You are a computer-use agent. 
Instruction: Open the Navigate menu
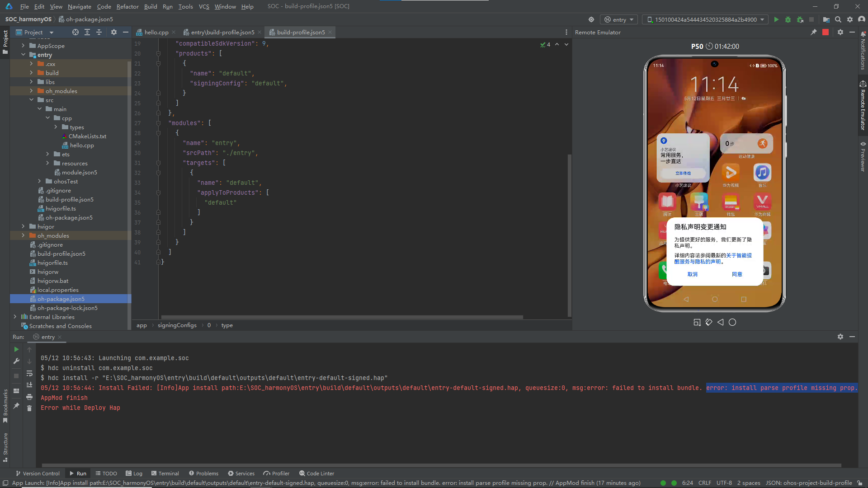tap(79, 6)
